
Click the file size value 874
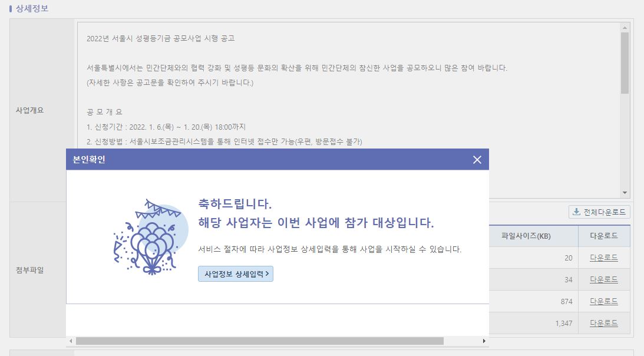pos(566,301)
